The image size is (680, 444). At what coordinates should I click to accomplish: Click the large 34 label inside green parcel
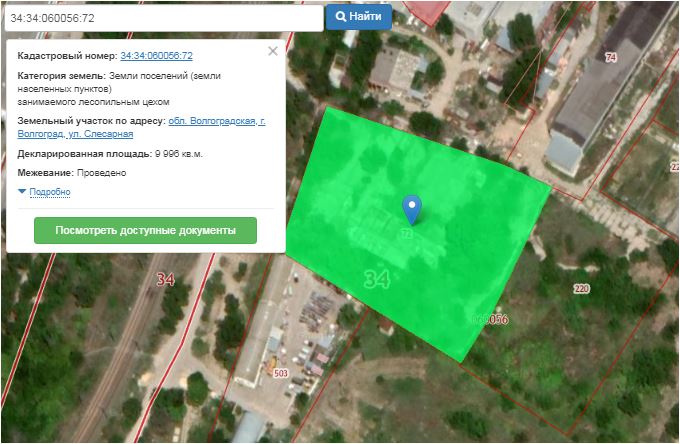pyautogui.click(x=376, y=280)
